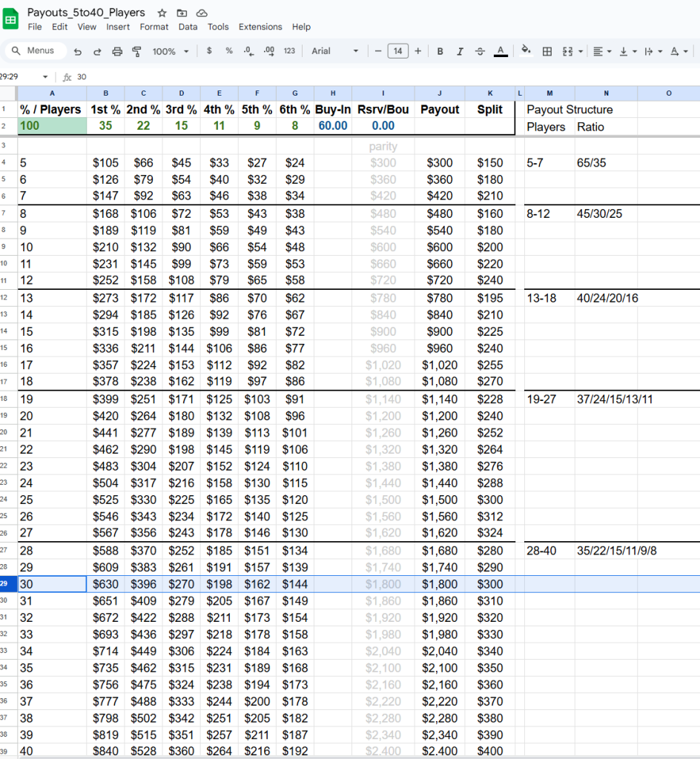Select the Buy-In cell showing 60.00
The height and width of the screenshot is (759, 700).
pos(333,126)
